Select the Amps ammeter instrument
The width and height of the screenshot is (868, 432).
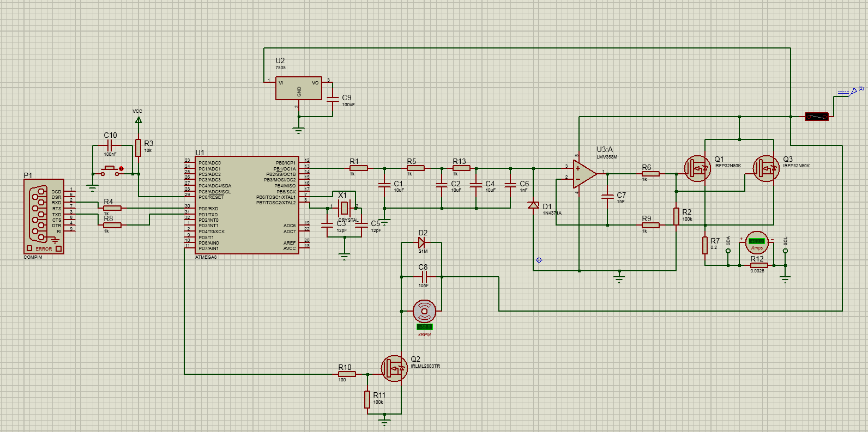coord(757,242)
